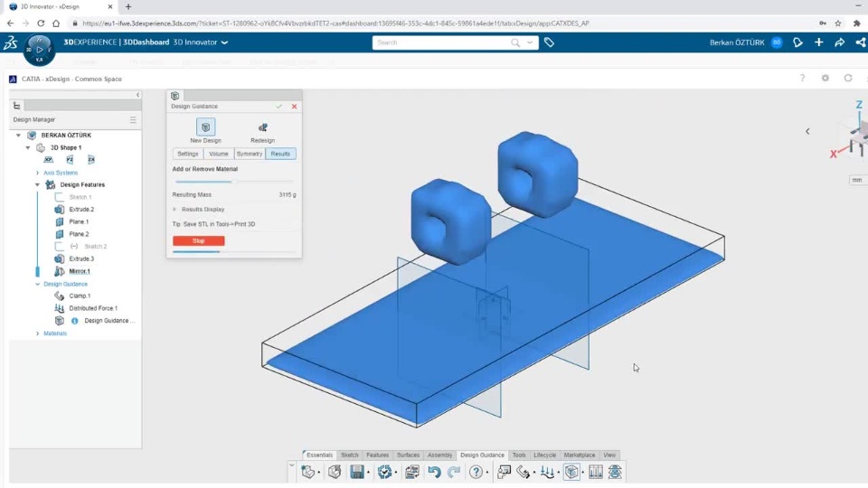Click the New Design icon in Design Guidance
The width and height of the screenshot is (868, 488).
click(x=205, y=127)
